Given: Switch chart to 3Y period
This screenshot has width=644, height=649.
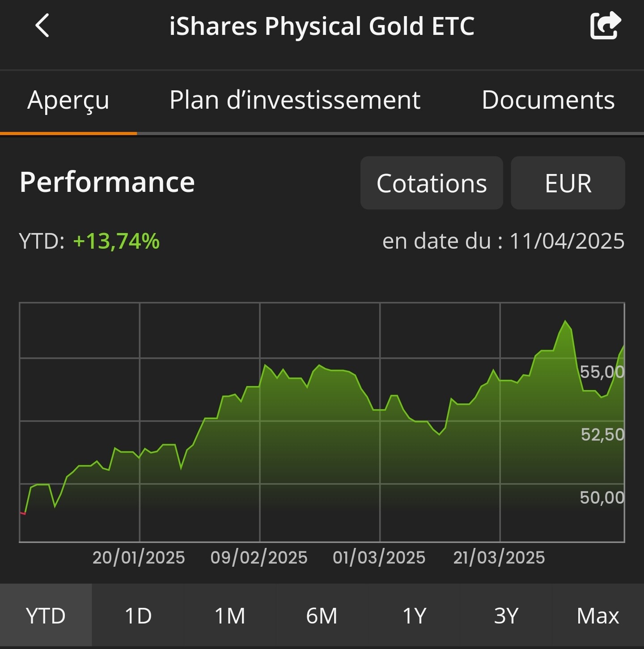Looking at the screenshot, I should [x=506, y=615].
